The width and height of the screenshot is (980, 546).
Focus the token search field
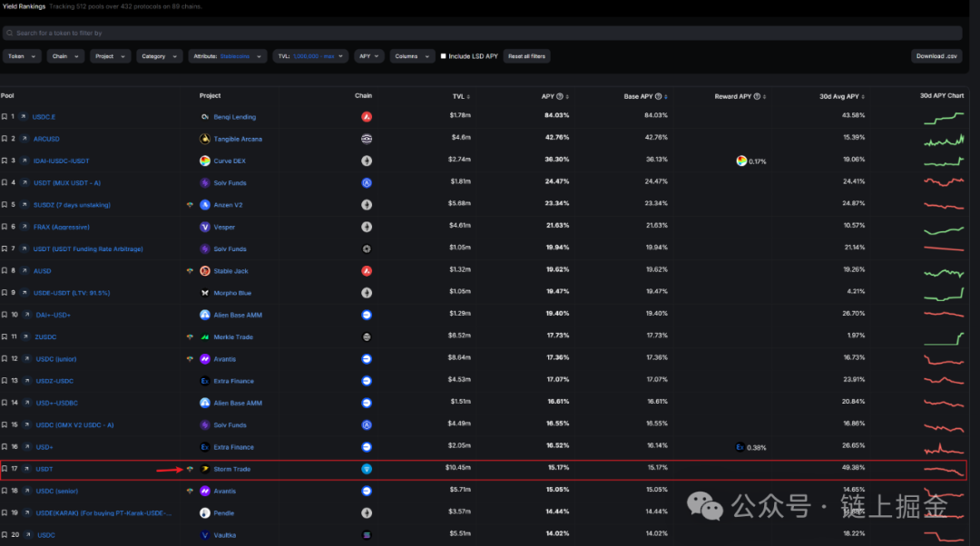[483, 34]
